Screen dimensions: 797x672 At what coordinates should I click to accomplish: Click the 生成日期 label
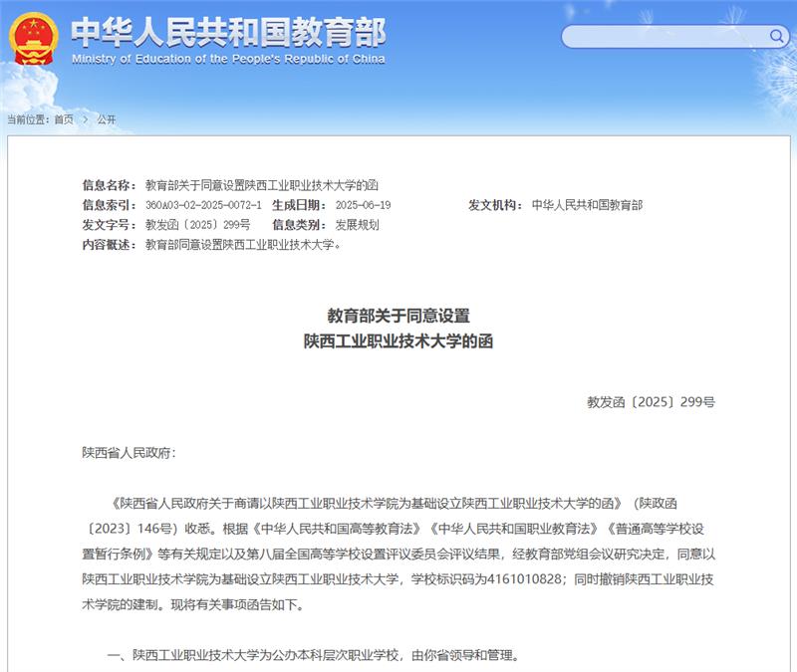click(299, 205)
